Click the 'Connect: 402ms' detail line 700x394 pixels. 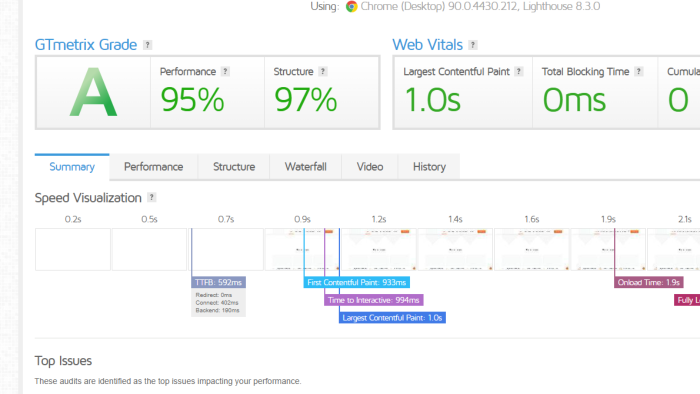(217, 303)
